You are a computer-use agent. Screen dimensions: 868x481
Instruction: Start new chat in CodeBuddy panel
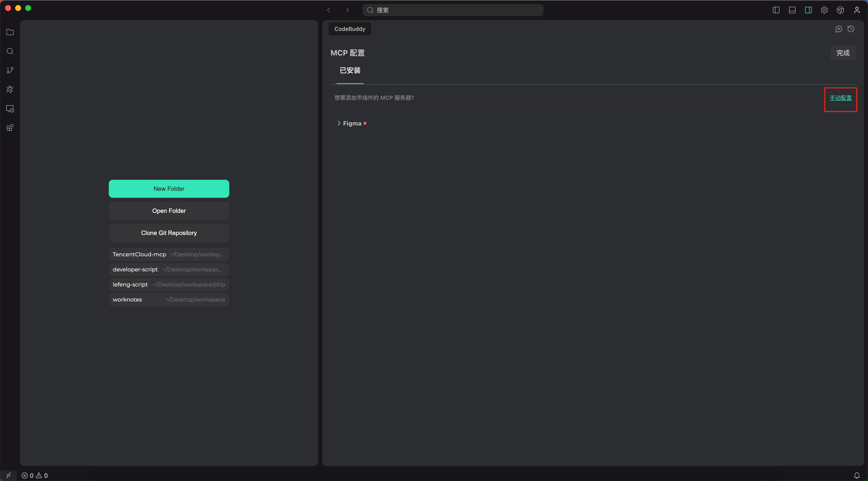point(838,29)
